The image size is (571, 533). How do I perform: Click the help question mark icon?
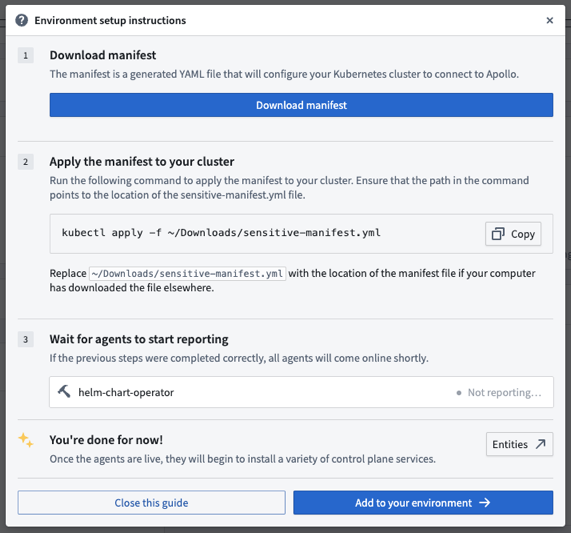pyautogui.click(x=21, y=20)
